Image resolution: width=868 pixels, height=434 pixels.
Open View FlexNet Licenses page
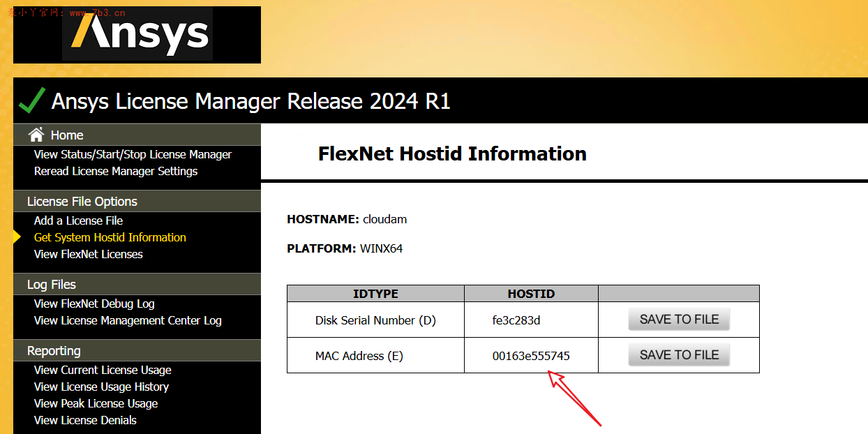pos(89,254)
